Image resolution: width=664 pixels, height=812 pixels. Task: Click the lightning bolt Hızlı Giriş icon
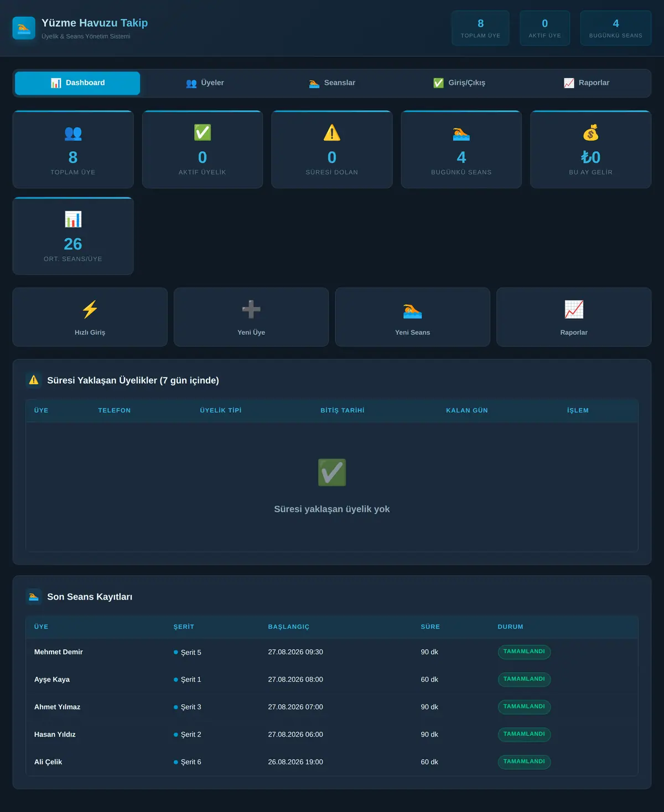tap(90, 309)
